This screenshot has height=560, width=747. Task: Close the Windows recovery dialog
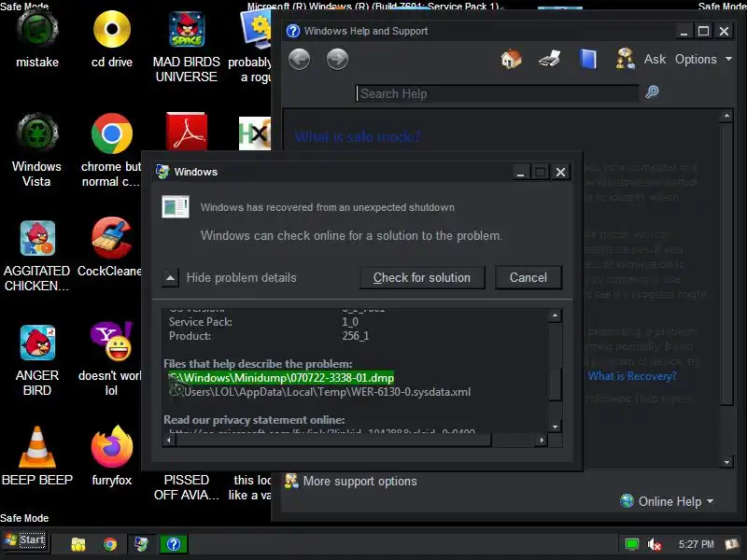561,172
